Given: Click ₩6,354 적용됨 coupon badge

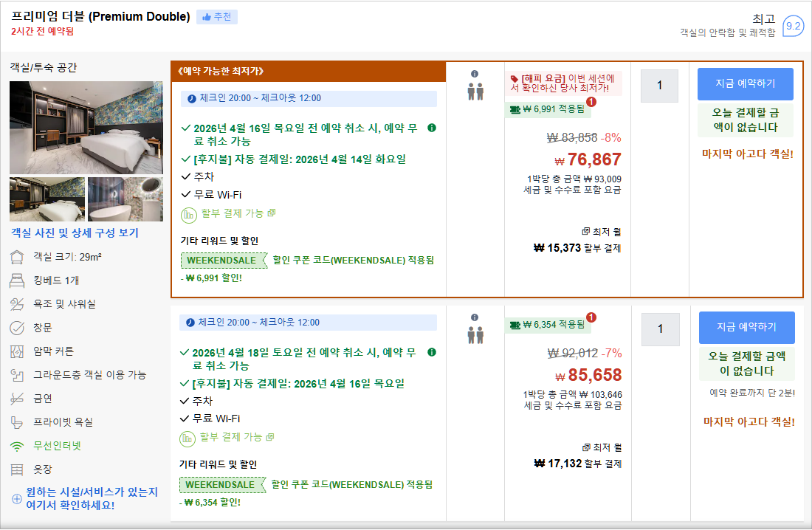Looking at the screenshot, I should pos(548,325).
